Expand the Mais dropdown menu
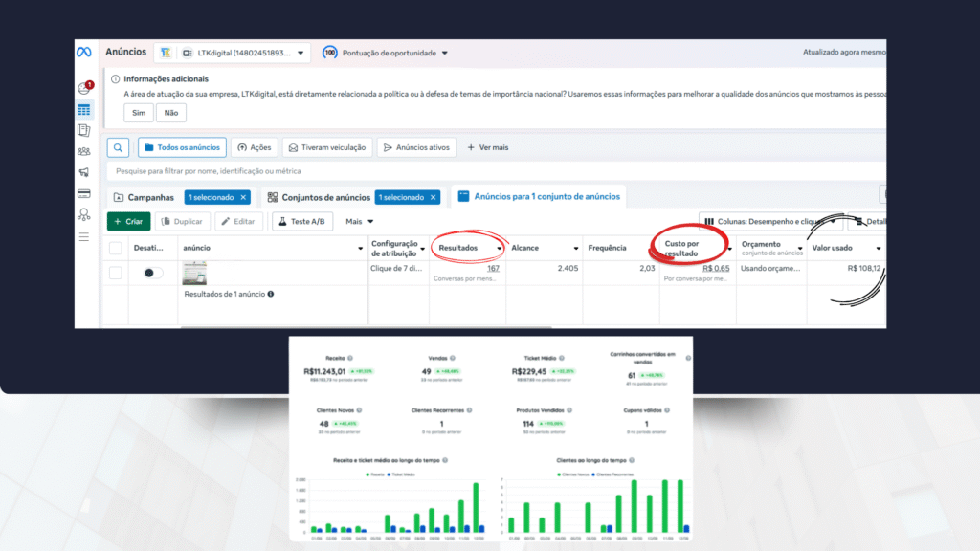980x551 pixels. point(359,221)
